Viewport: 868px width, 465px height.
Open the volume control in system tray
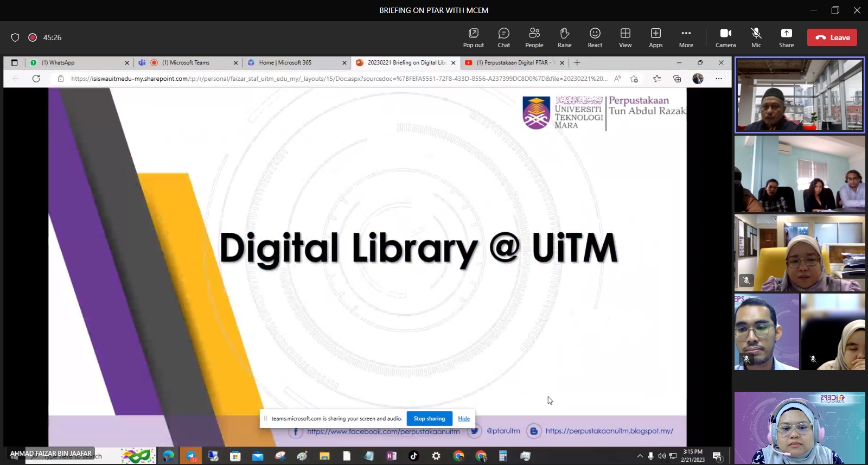[662, 456]
